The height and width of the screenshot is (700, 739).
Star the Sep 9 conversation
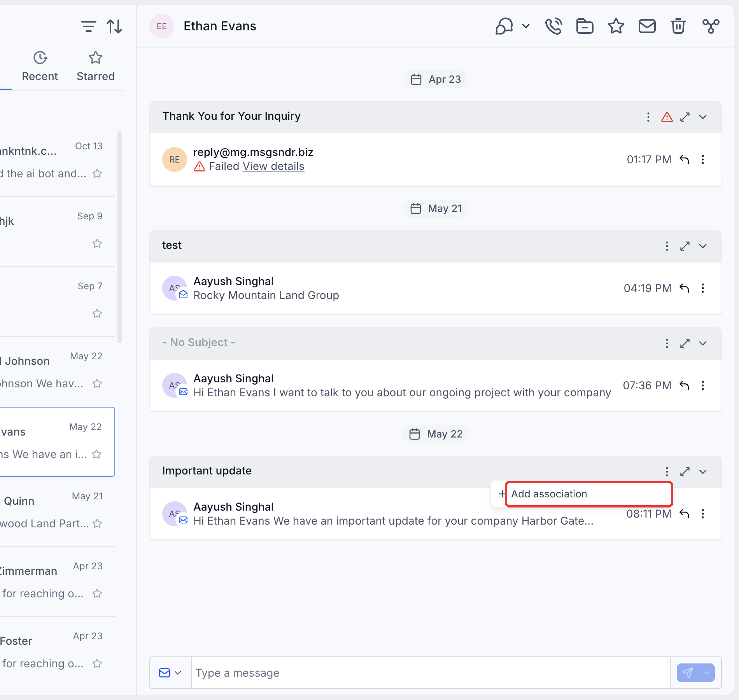pyautogui.click(x=97, y=243)
